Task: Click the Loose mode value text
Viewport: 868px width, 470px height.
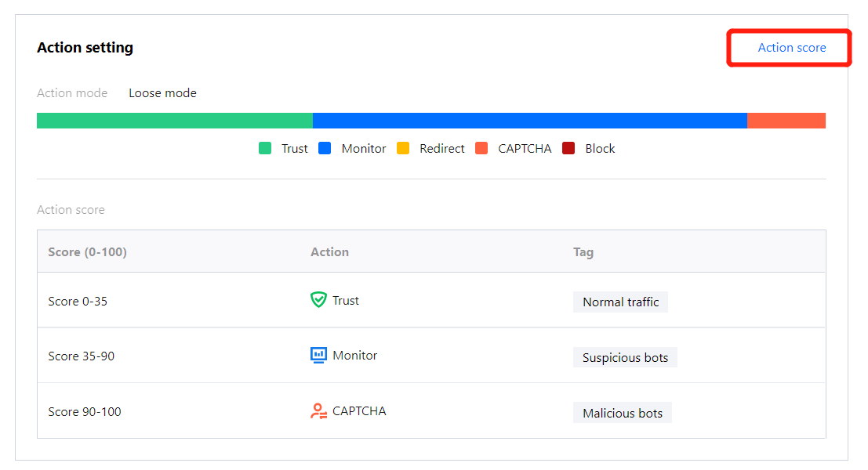Action: [x=162, y=93]
